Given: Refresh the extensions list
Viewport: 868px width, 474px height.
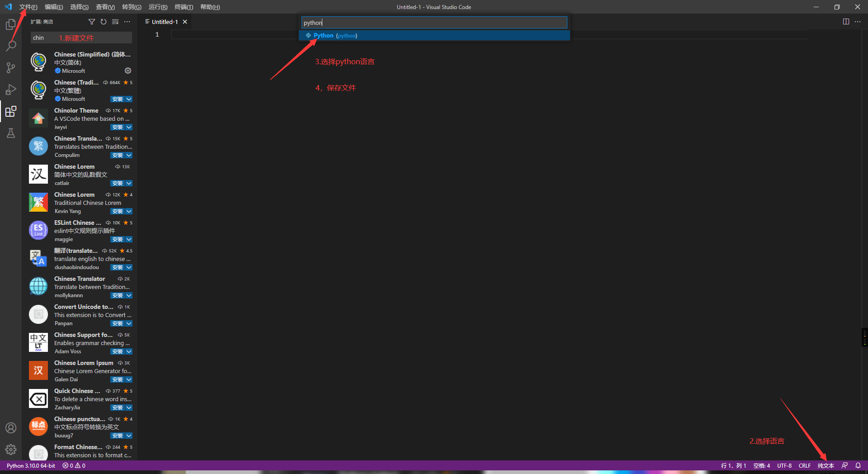Looking at the screenshot, I should click(x=103, y=21).
